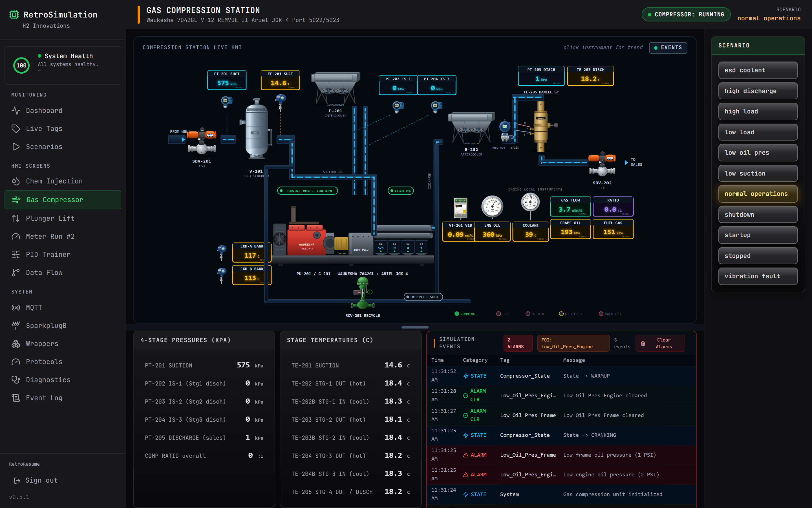Click the Protocols gauge icon
This screenshot has height=508, width=812.
tap(16, 362)
